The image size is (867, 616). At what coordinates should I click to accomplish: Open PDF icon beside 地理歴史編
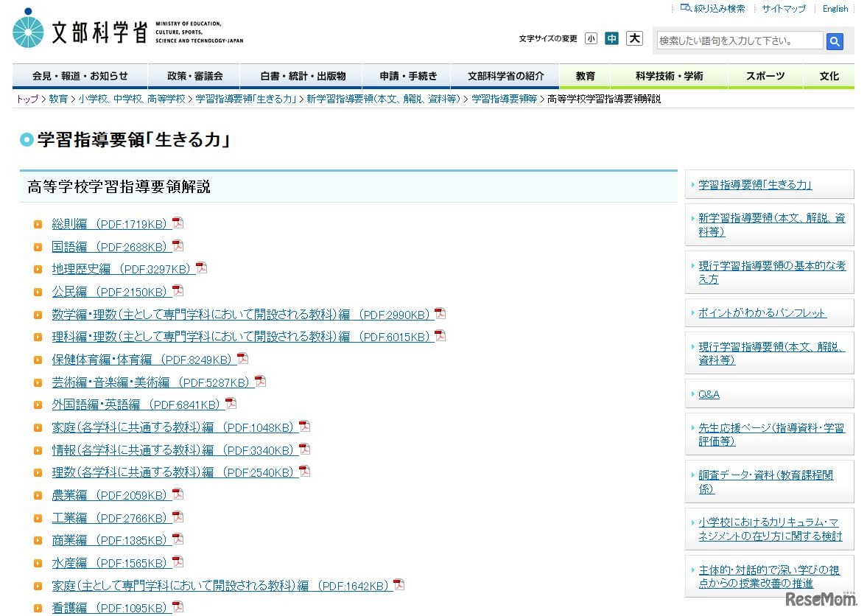coord(201,268)
